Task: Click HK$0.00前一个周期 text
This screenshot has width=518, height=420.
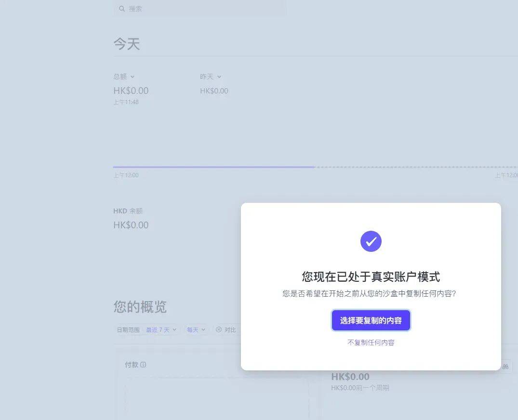Action: pyautogui.click(x=360, y=388)
